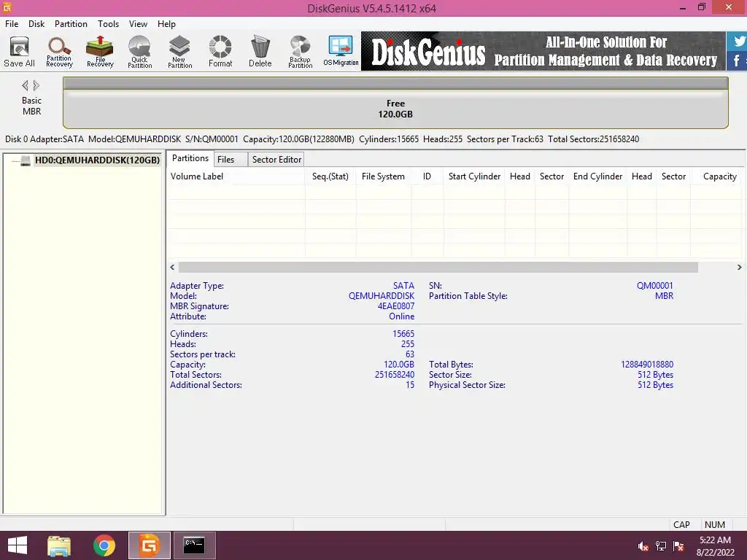Open the View menu

pyautogui.click(x=138, y=24)
